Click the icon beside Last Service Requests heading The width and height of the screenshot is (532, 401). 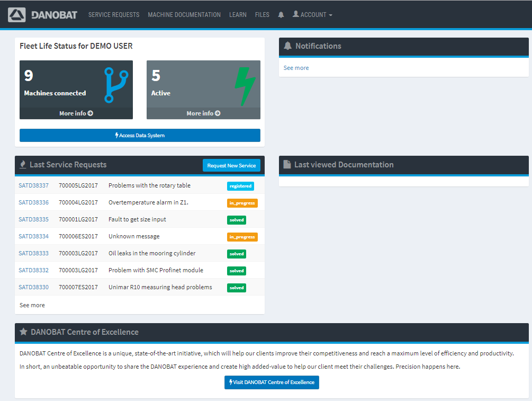(x=23, y=164)
